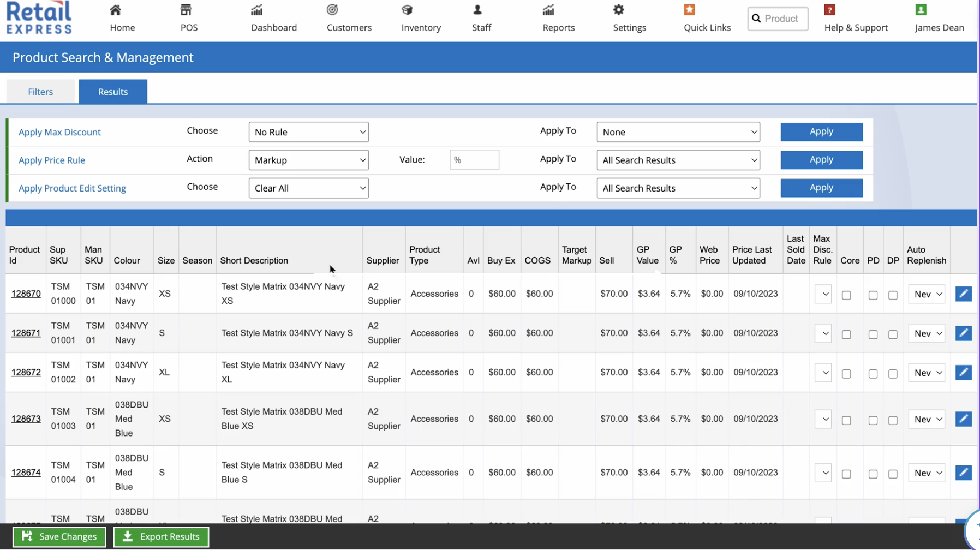This screenshot has width=980, height=550.
Task: Click the Apply Price Rule label
Action: 52,160
